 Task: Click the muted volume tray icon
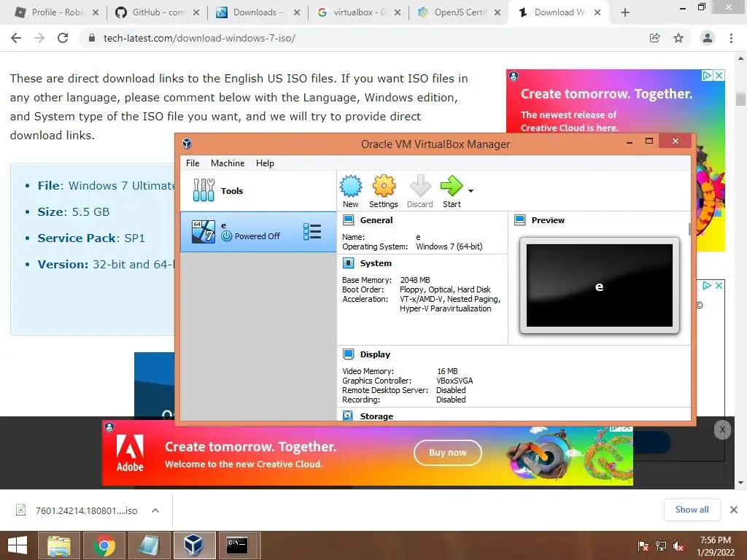pyautogui.click(x=678, y=546)
